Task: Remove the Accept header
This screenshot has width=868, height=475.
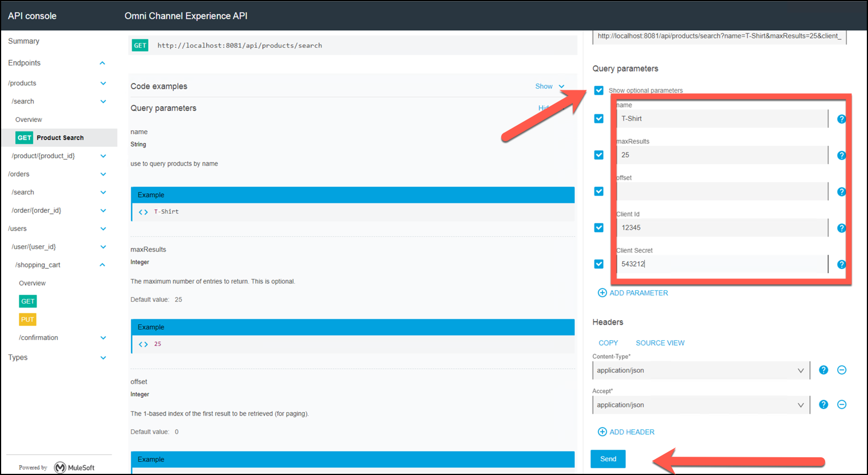Action: [842, 404]
